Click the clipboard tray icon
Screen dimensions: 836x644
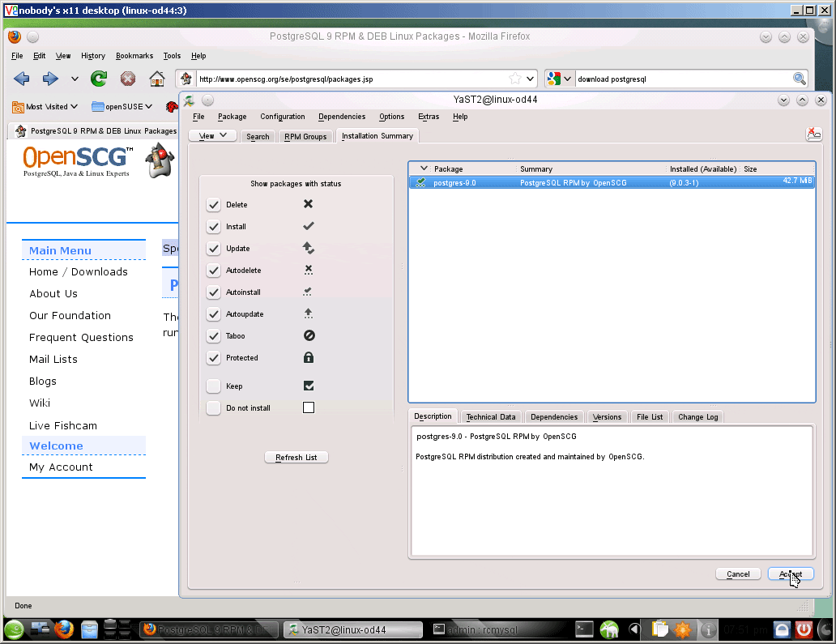(x=659, y=629)
